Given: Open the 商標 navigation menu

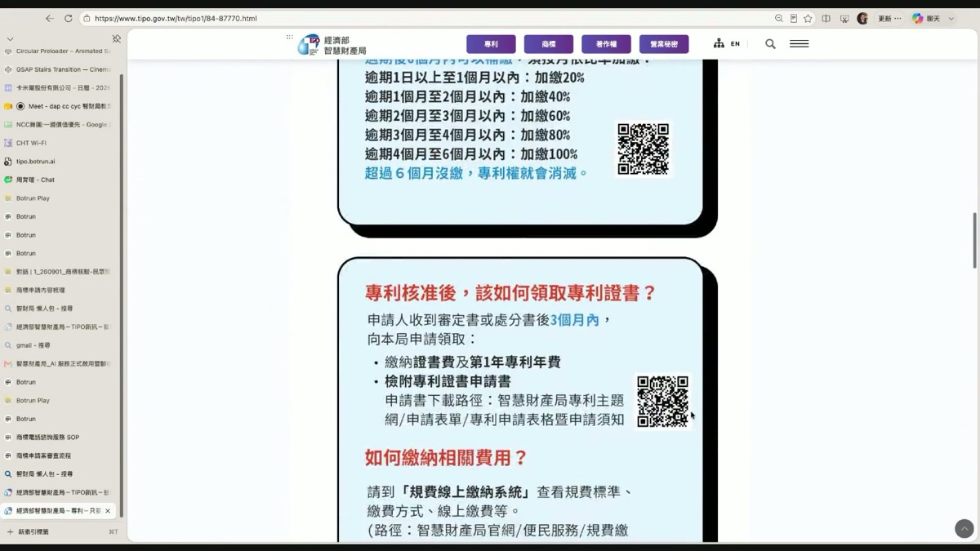Looking at the screenshot, I should [549, 44].
